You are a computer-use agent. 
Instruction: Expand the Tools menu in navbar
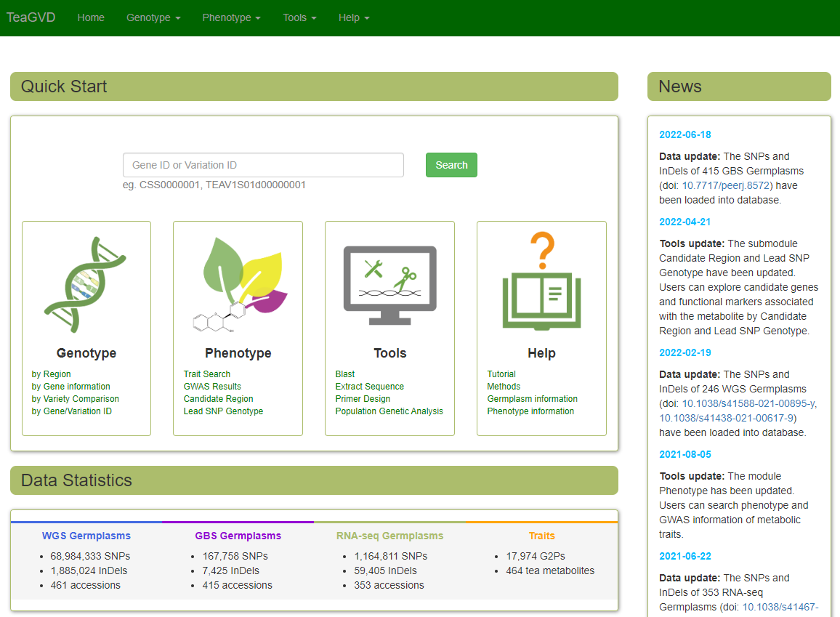pos(299,17)
